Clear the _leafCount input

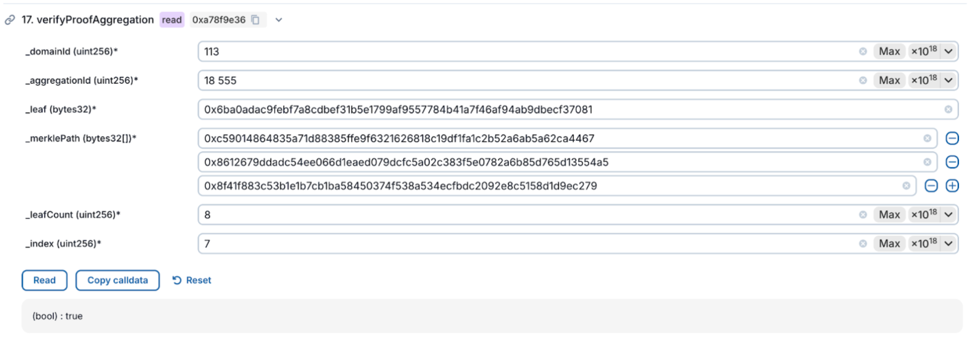coord(863,215)
